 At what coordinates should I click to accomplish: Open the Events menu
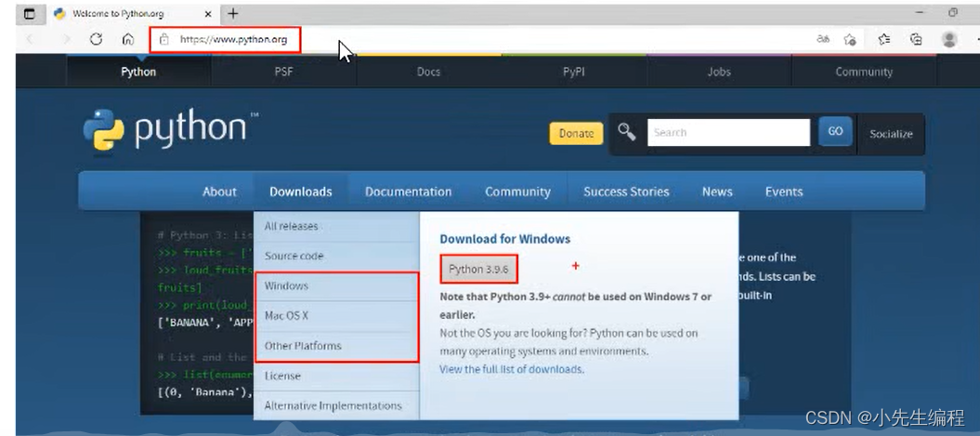(784, 192)
